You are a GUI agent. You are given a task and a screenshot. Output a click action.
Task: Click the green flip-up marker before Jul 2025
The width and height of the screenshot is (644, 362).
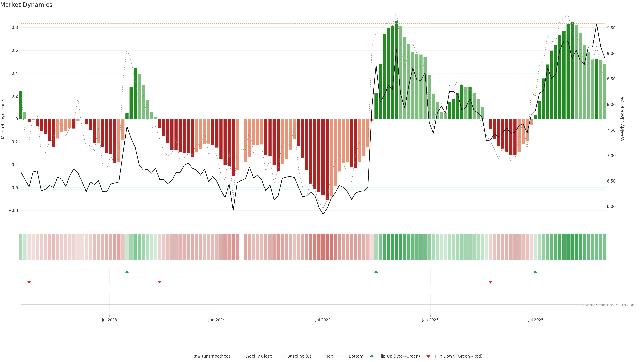point(535,272)
